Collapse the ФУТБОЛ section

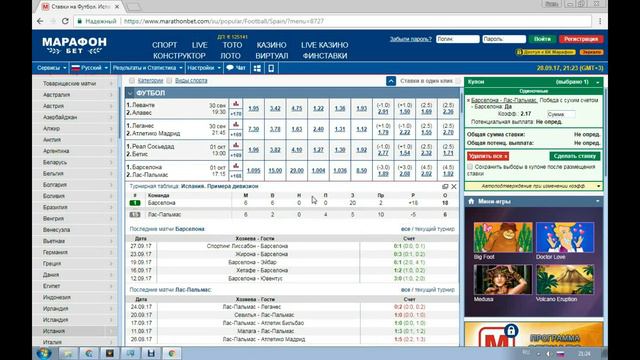[130, 93]
